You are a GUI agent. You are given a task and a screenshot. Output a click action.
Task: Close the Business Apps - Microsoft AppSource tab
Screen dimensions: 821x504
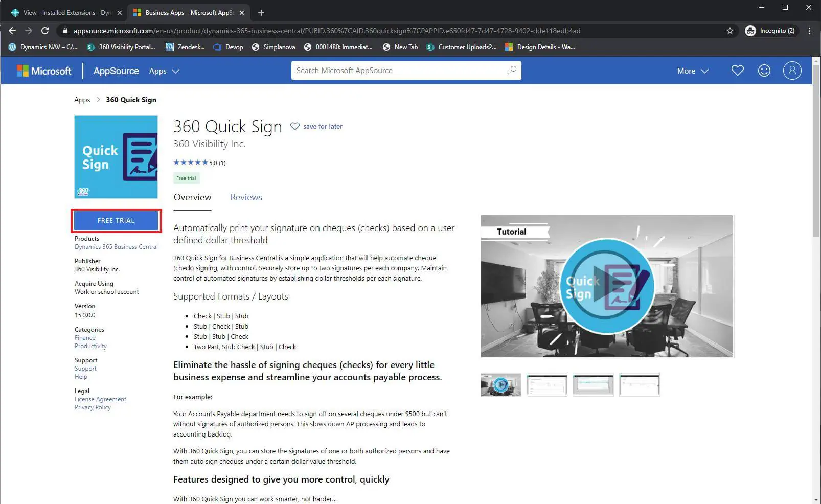pyautogui.click(x=242, y=13)
